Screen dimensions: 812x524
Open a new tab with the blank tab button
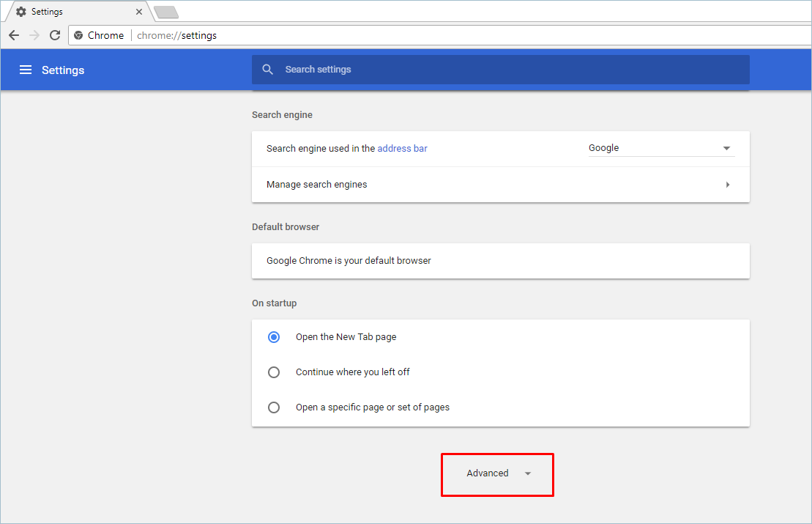pyautogui.click(x=166, y=12)
